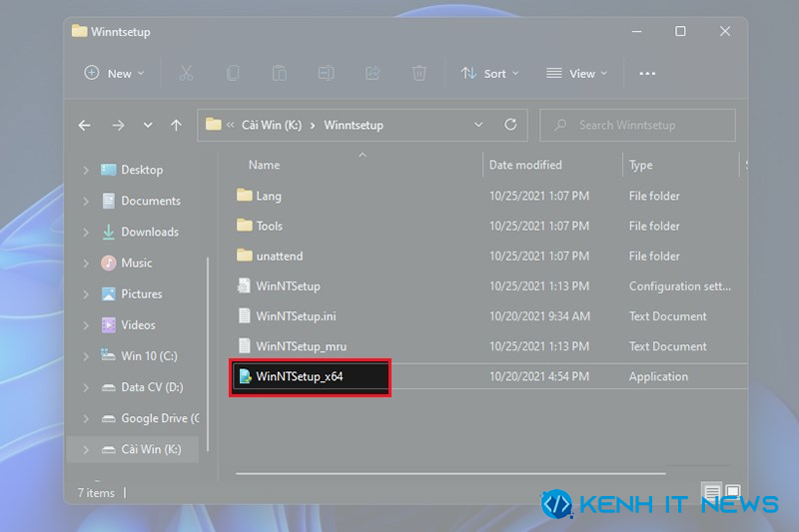Open the See more three-dots menu
Viewport: 799px width, 532px height.
point(647,73)
